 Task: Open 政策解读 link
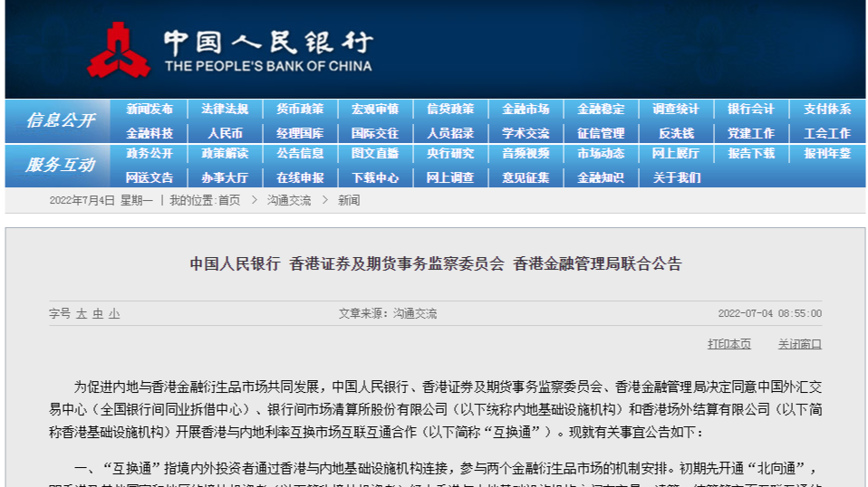point(225,153)
